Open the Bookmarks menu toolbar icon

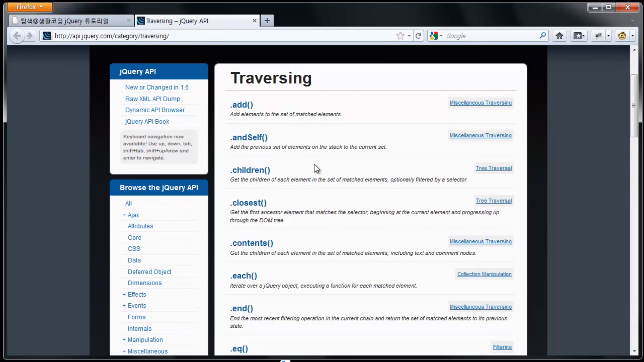[579, 36]
